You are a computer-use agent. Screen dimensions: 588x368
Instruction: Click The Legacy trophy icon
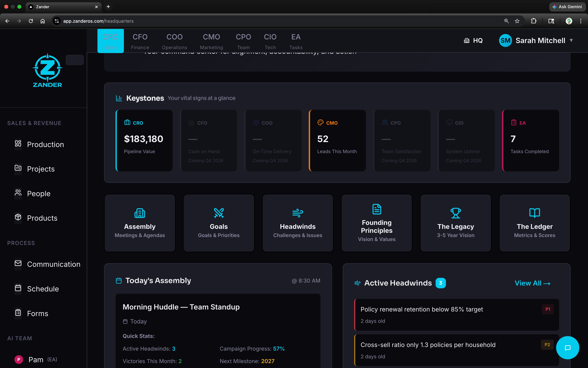pyautogui.click(x=456, y=213)
